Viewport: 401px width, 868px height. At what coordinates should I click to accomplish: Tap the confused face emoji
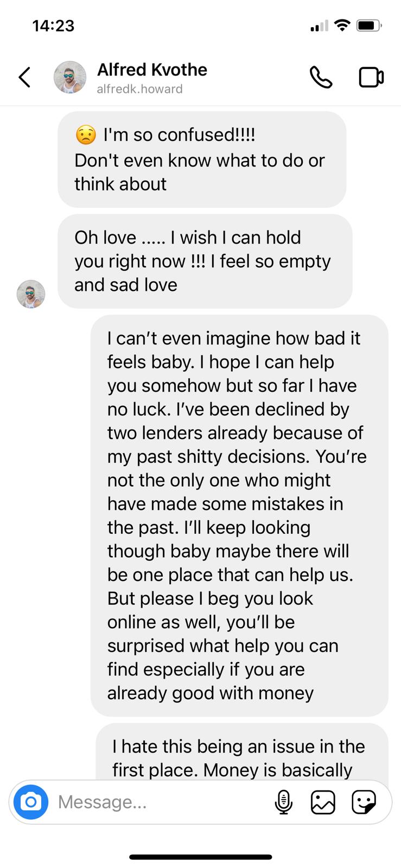[x=86, y=135]
